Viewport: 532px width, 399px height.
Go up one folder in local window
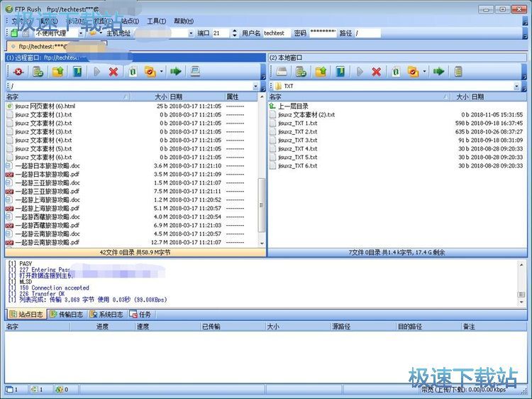[x=321, y=72]
